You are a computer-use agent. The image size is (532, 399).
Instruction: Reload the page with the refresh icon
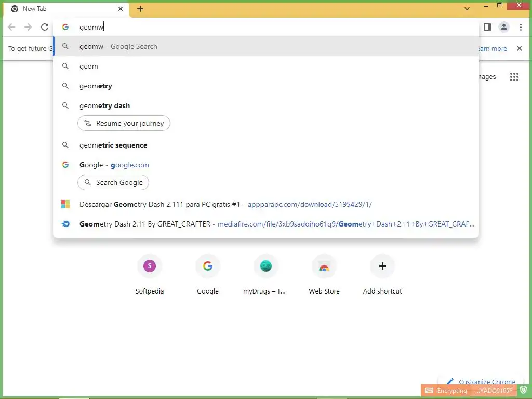45,27
